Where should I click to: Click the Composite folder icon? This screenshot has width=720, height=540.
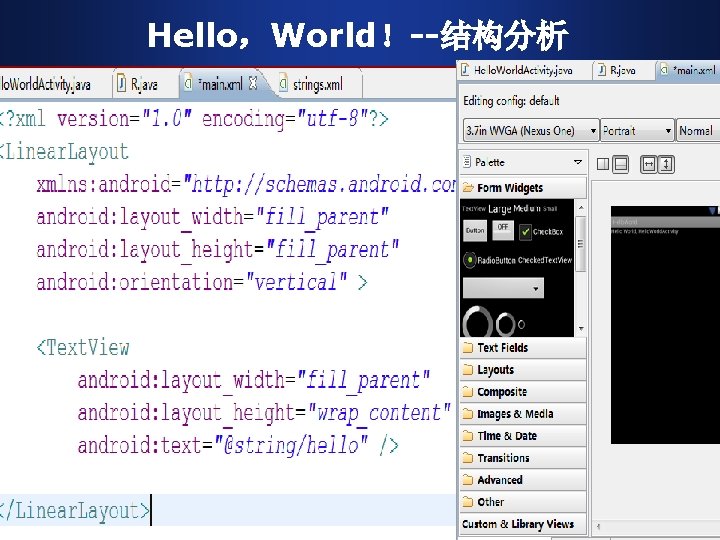point(468,391)
